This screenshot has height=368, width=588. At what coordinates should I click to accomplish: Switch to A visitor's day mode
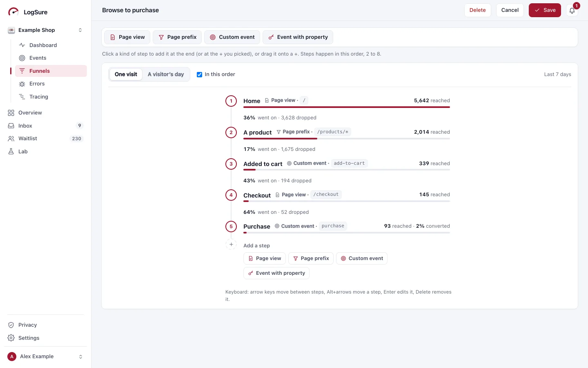point(166,74)
